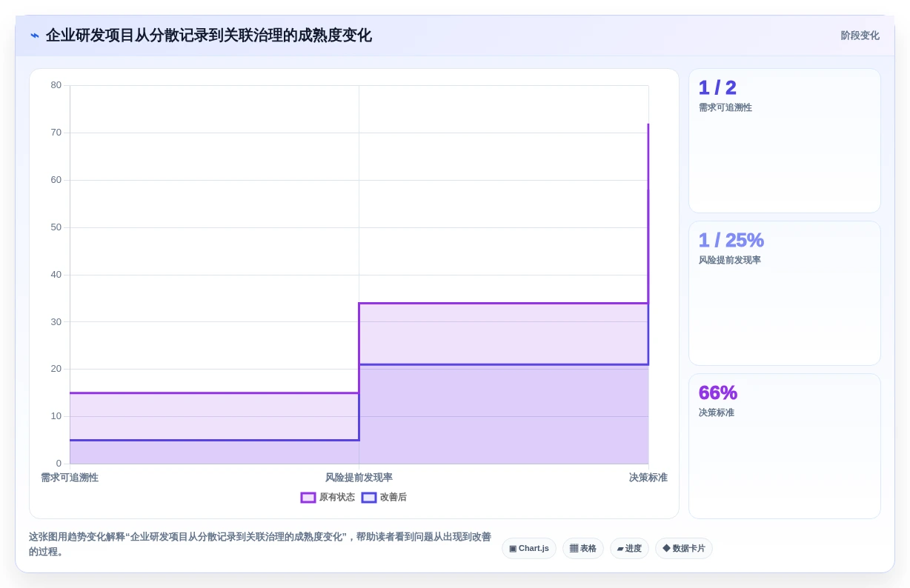The width and height of the screenshot is (910, 588).
Task: Select the 进度 tag
Action: pyautogui.click(x=629, y=549)
